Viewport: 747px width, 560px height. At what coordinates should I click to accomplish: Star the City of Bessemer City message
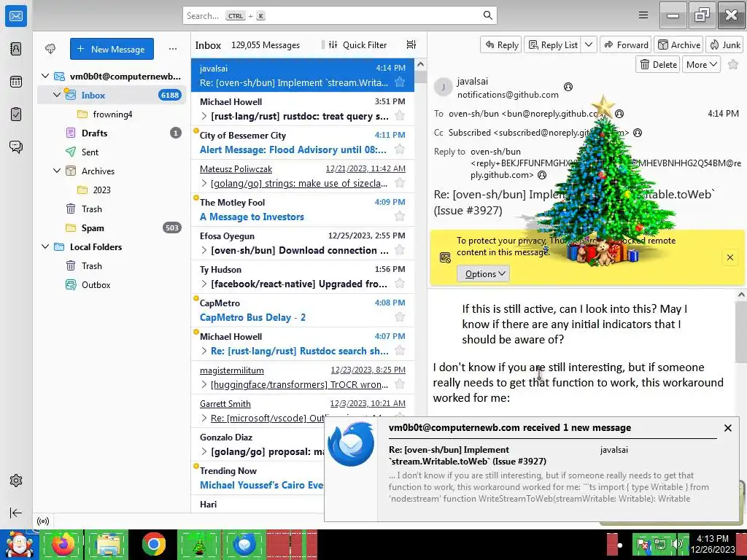click(x=400, y=149)
